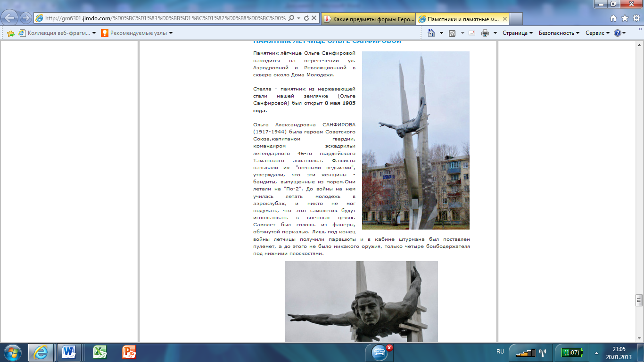Show hidden tray icons with the up arrow

[597, 352]
